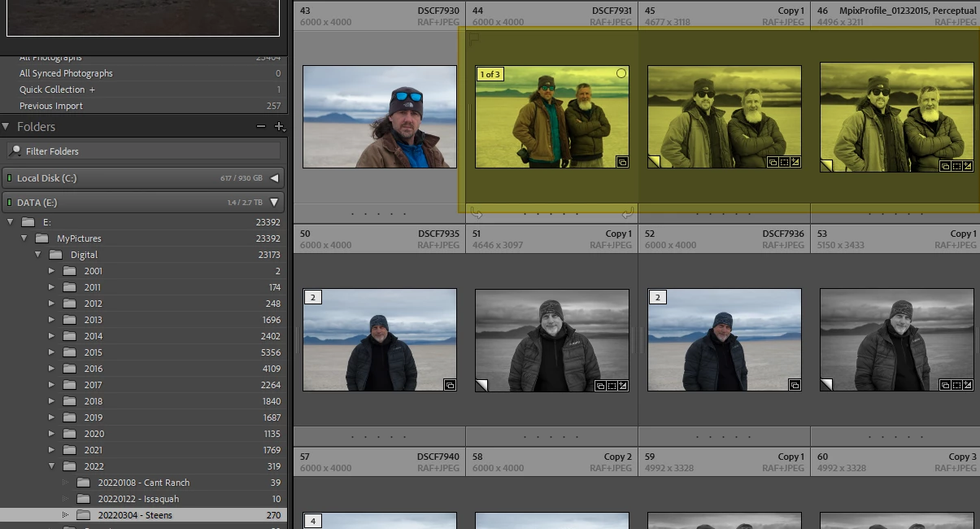Select photo 53 black-and-white thumbnail
Image resolution: width=980 pixels, height=529 pixels.
point(897,340)
